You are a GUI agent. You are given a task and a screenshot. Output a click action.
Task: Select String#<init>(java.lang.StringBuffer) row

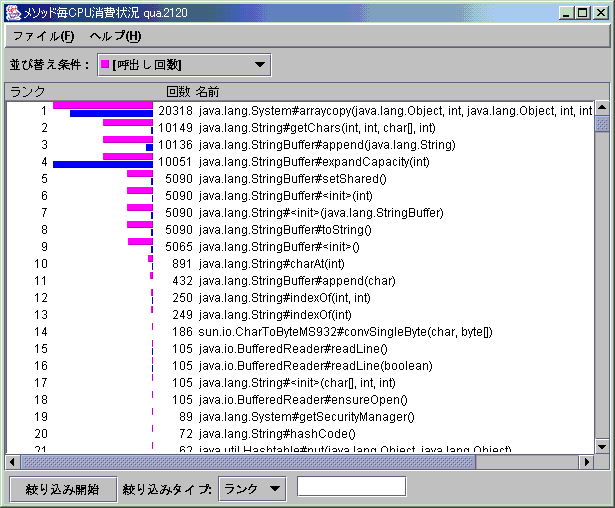click(300, 213)
